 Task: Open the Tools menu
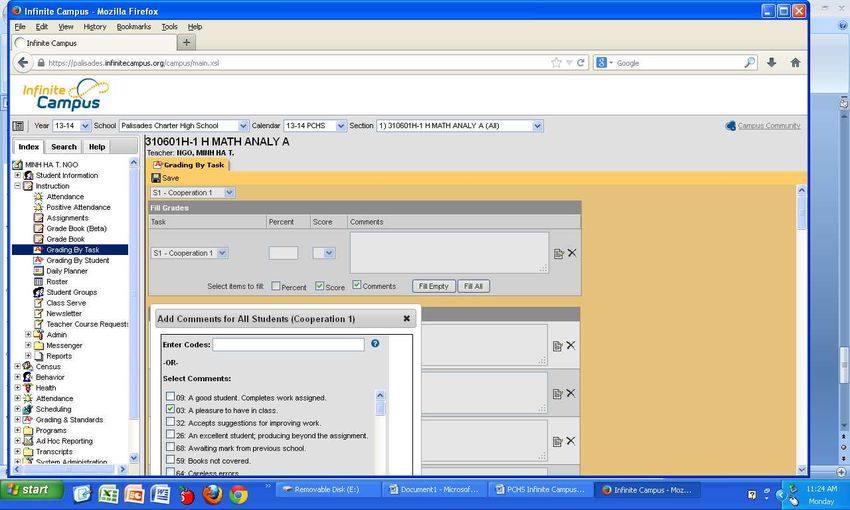(169, 27)
